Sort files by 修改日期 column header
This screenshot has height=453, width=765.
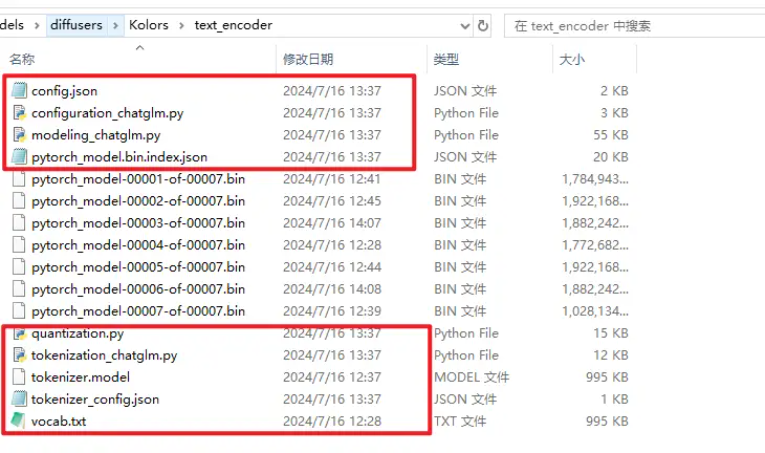(308, 60)
